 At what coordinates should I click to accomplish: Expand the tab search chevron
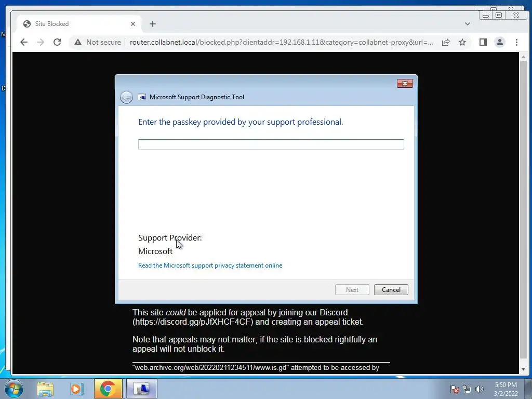[x=468, y=24]
